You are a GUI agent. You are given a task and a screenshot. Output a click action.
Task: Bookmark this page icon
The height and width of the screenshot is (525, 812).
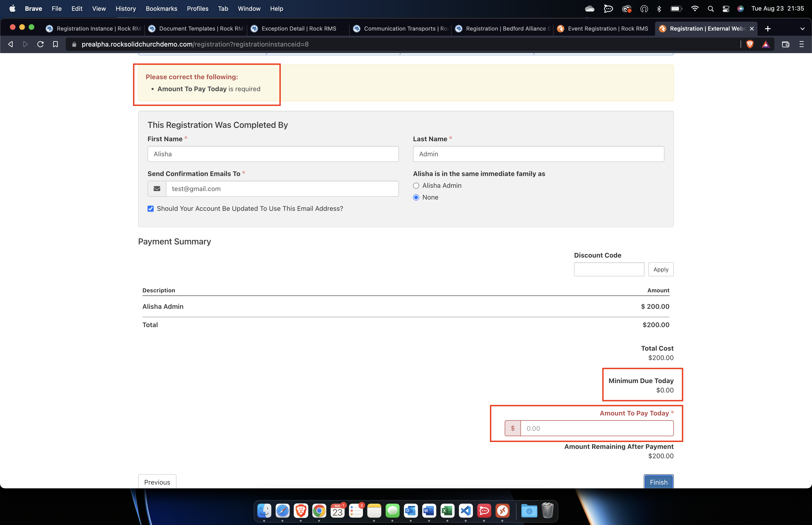pyautogui.click(x=55, y=44)
